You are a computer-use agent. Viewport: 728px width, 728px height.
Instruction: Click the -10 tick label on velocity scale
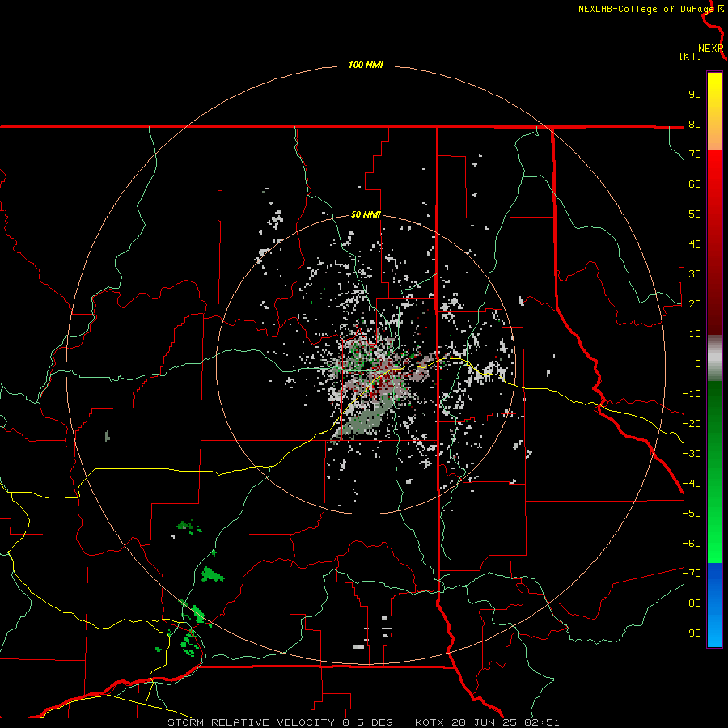pyautogui.click(x=692, y=394)
